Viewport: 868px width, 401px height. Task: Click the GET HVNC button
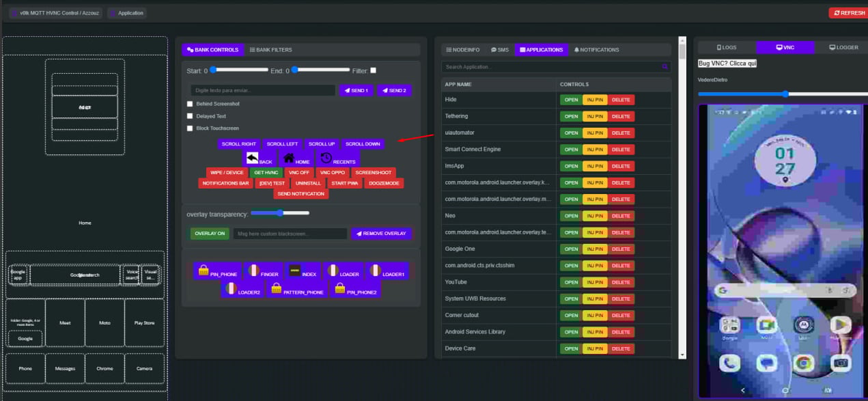pyautogui.click(x=266, y=172)
